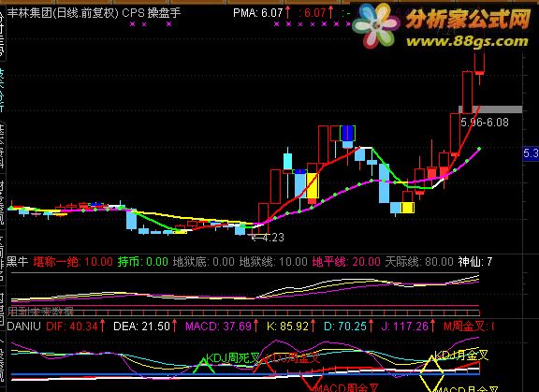The height and width of the screenshot is (392, 539).
Task: Select the gray horizontal gap bar
Action: (490, 109)
